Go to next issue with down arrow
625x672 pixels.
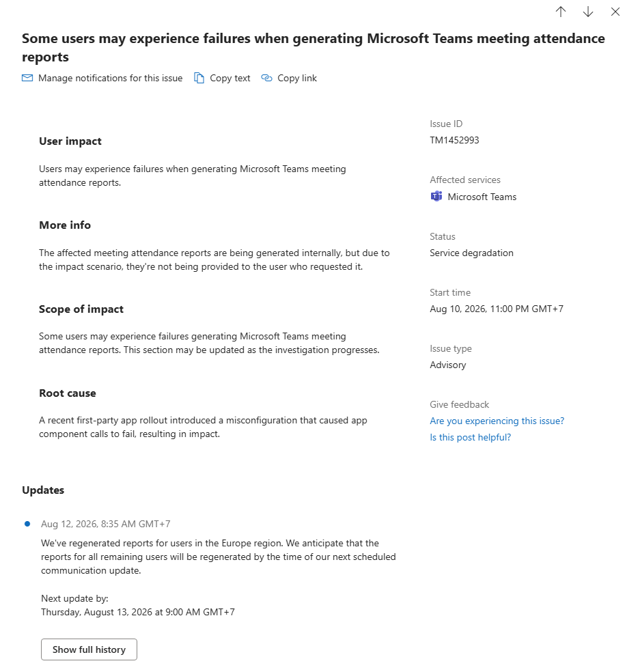pos(587,12)
